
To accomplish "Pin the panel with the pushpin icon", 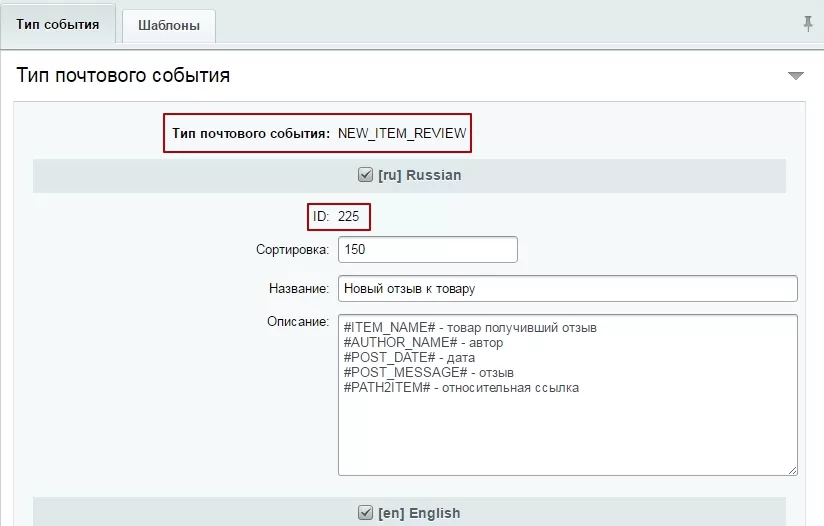I will pos(808,24).
